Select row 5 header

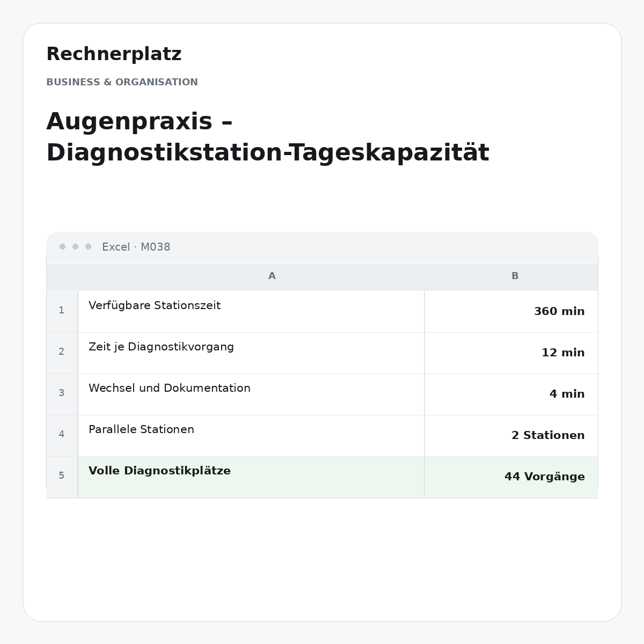click(62, 476)
